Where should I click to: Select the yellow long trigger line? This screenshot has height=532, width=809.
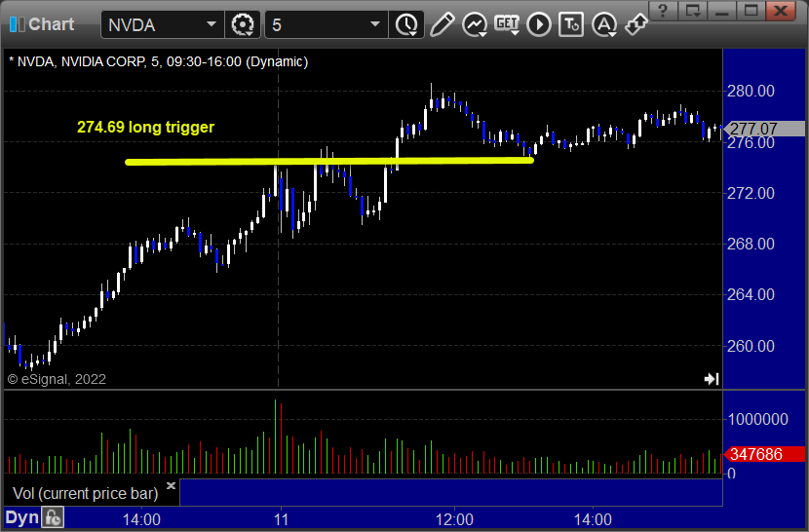coord(329,162)
